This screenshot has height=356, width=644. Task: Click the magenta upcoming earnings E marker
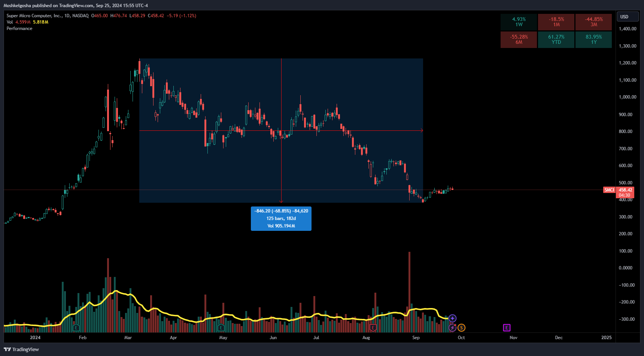507,328
